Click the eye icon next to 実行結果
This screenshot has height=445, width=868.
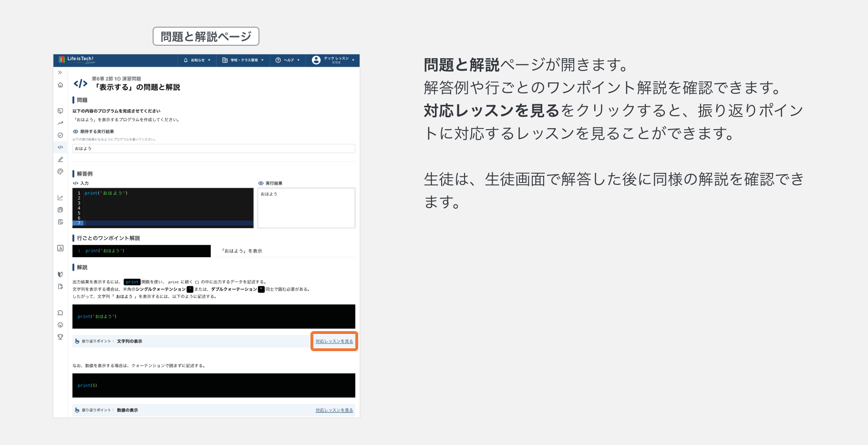coord(261,183)
